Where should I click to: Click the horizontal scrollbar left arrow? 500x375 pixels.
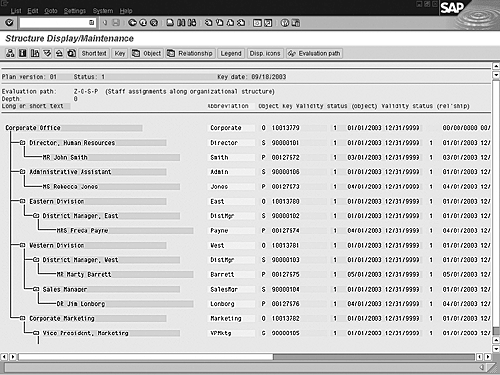click(4, 357)
